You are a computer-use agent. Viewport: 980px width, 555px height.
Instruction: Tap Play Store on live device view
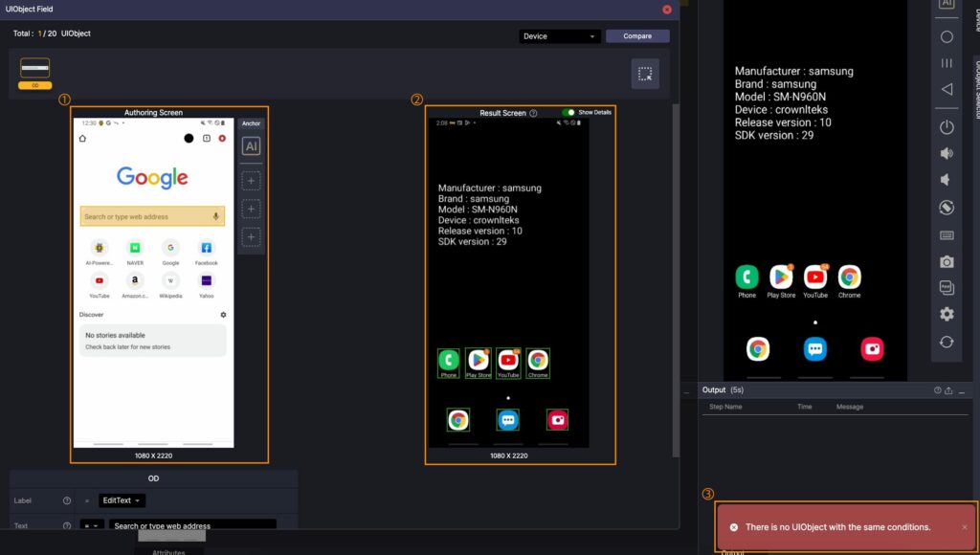[781, 281]
